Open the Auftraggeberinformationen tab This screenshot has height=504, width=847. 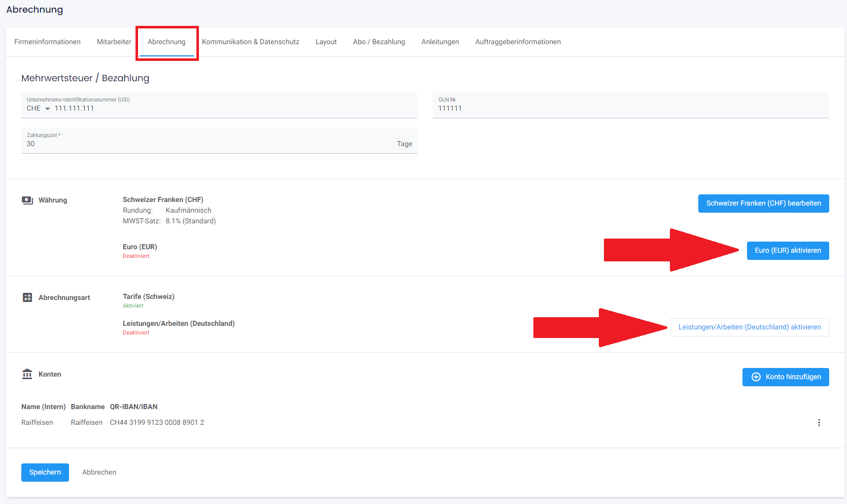pyautogui.click(x=518, y=42)
